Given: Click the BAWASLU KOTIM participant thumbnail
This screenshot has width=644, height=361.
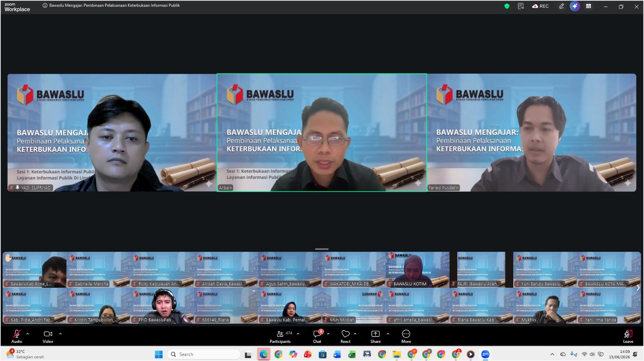Looking at the screenshot, I should pos(418,270).
